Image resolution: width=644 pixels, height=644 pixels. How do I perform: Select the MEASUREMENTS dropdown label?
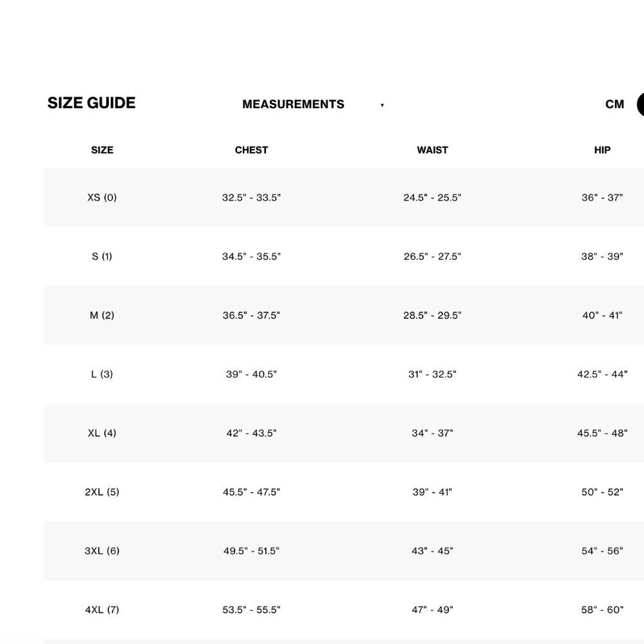click(293, 104)
